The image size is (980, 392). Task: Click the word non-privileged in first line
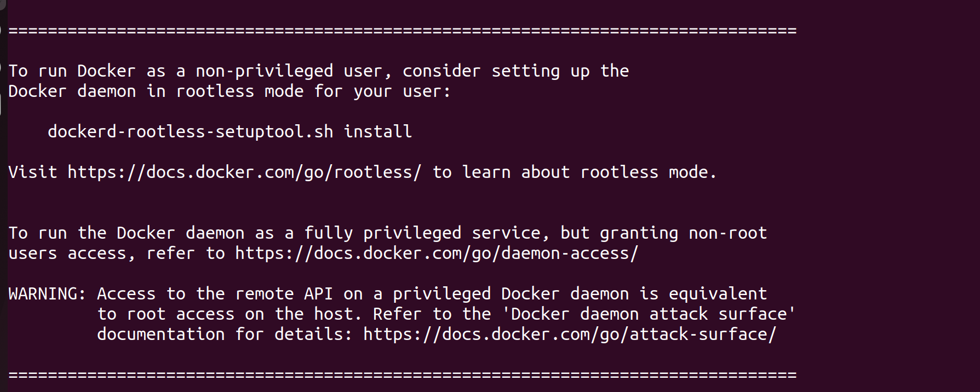264,72
